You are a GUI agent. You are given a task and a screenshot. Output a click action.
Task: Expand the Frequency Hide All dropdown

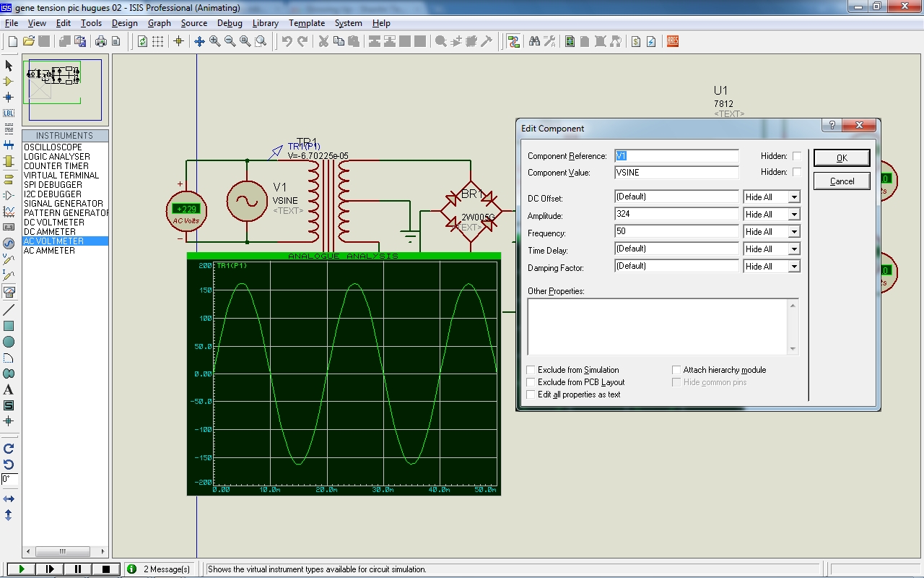(x=794, y=232)
